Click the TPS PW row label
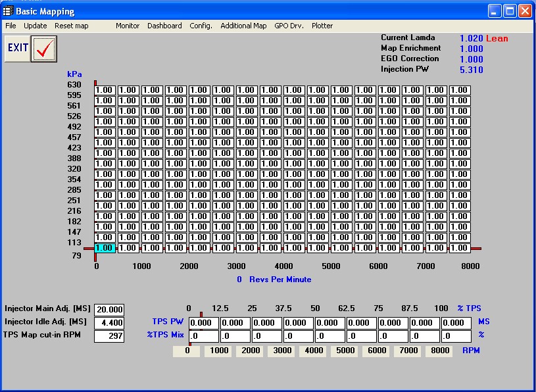Screen dimensions: 536x392 (x=168, y=322)
